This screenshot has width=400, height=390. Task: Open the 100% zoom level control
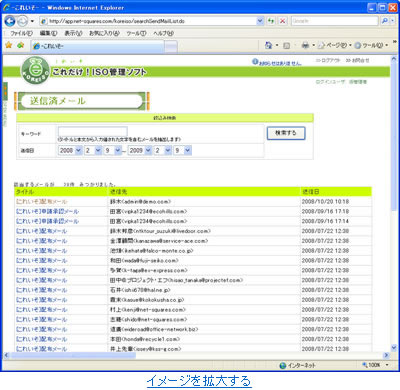pyautogui.click(x=376, y=365)
